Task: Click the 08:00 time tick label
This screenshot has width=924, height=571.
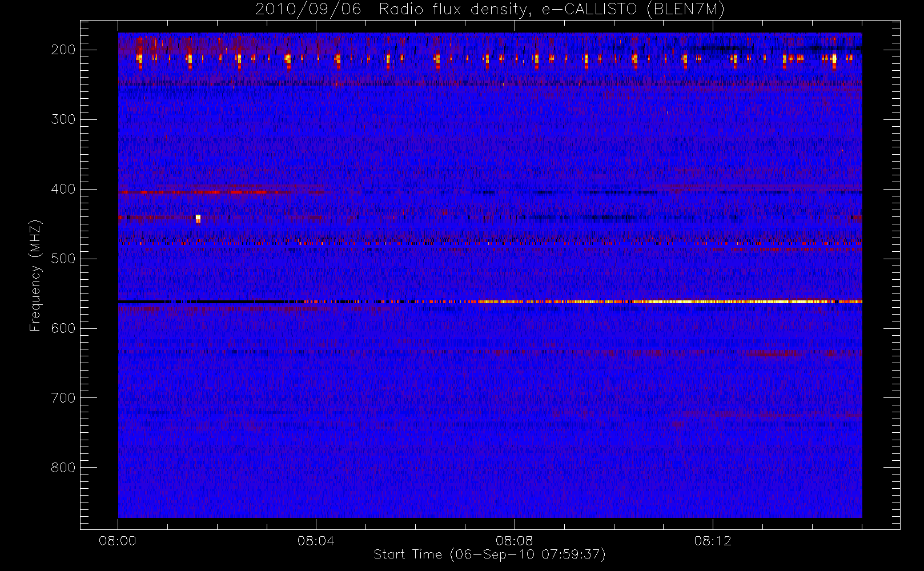Action: (x=118, y=541)
